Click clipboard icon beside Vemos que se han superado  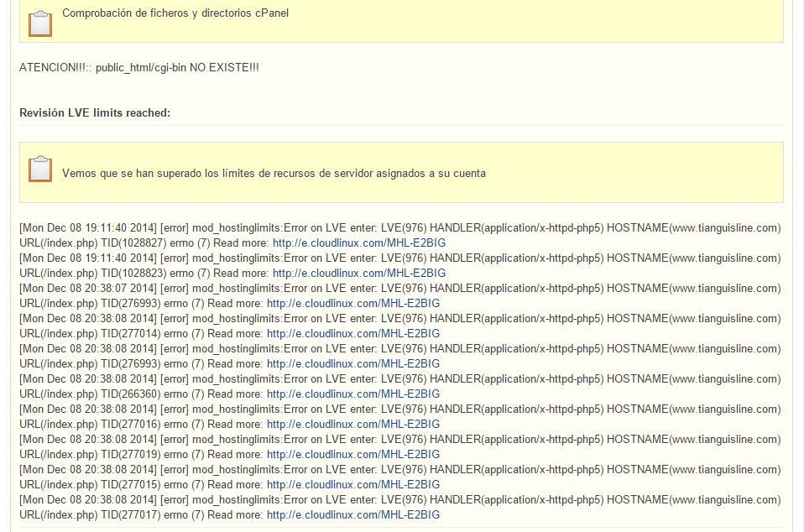[x=40, y=170]
